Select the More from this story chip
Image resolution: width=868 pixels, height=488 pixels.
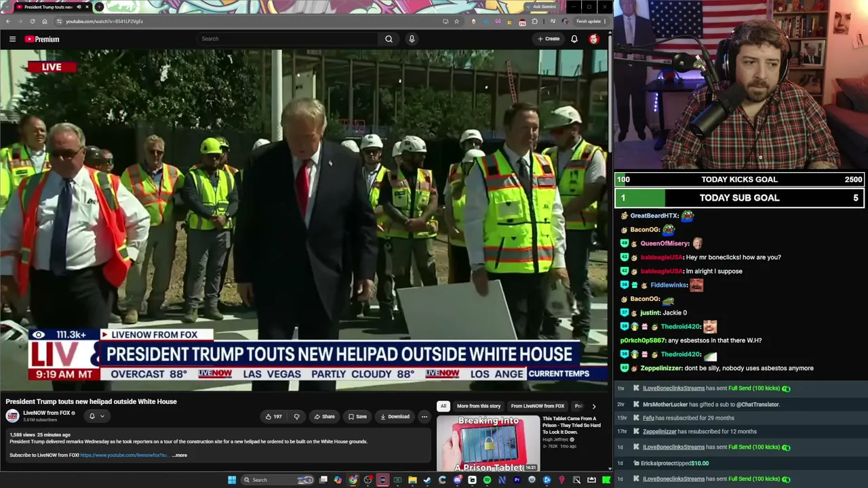[479, 406]
